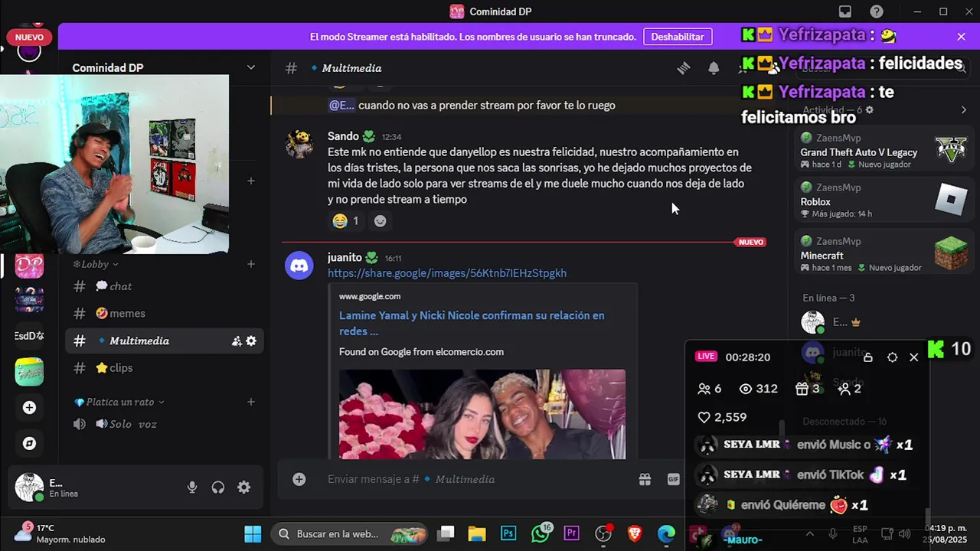Click the 2,559 likes heart counter
The height and width of the screenshot is (551, 980).
point(721,417)
